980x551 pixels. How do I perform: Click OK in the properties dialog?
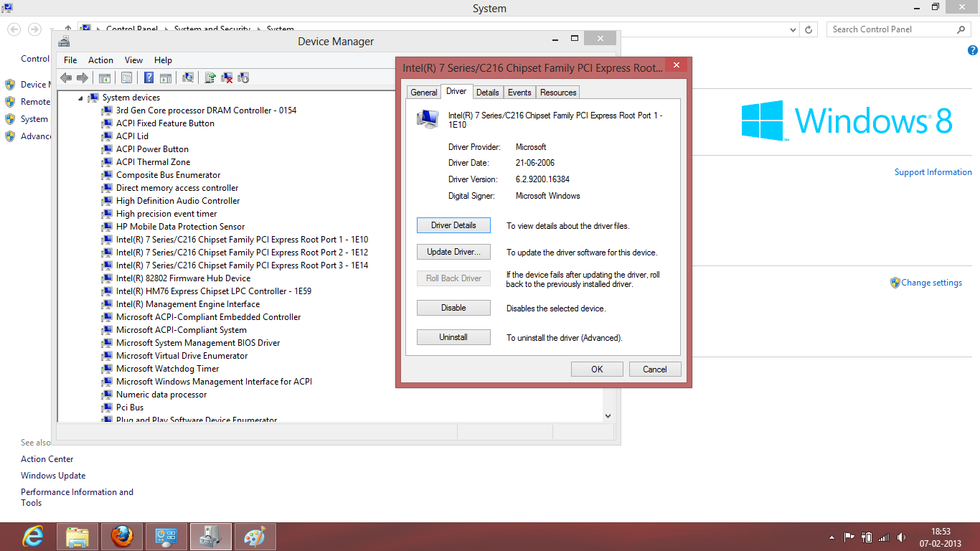[597, 369]
